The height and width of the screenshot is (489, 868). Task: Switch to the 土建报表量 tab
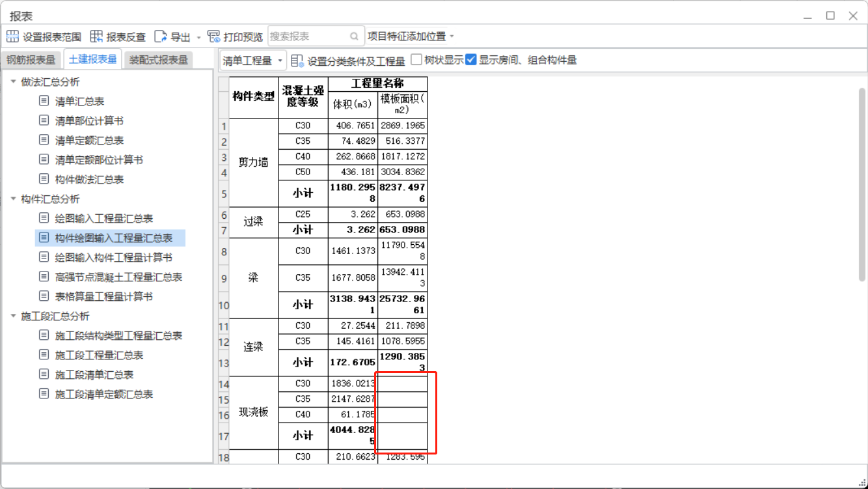coord(92,59)
